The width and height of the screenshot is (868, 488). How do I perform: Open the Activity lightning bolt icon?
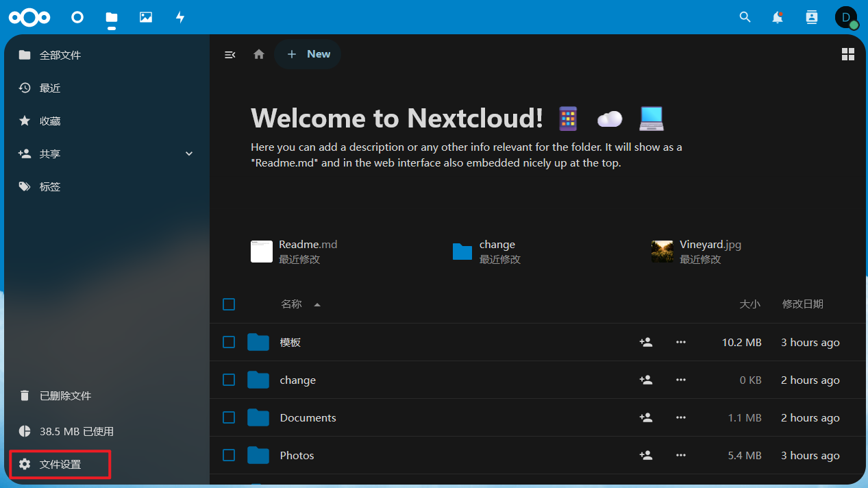[180, 17]
